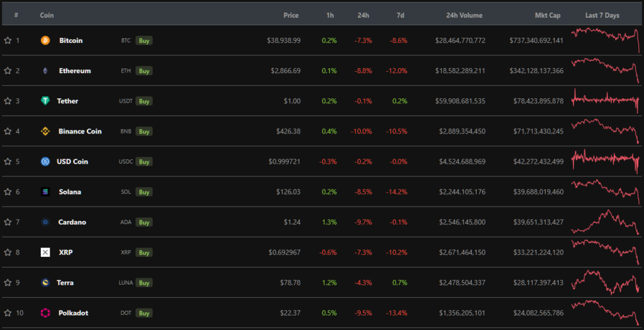Toggle the favorite star for Terra
Screen dimensions: 644x330
click(8, 283)
